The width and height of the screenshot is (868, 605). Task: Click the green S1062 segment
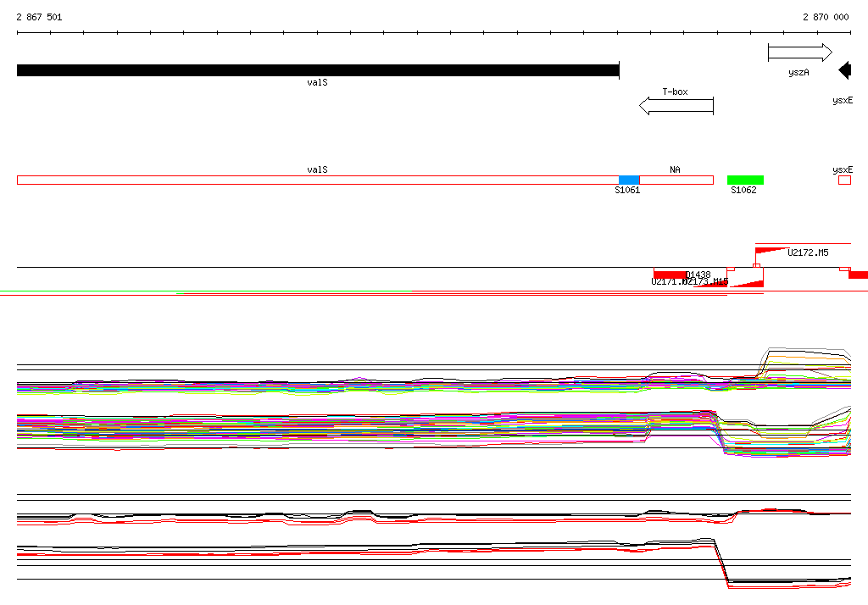(745, 180)
